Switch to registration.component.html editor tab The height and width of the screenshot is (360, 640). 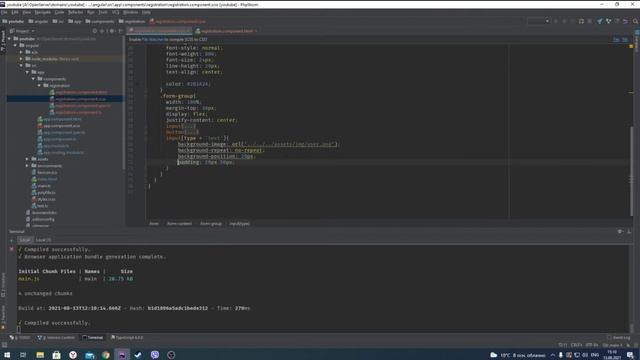pyautogui.click(x=227, y=31)
